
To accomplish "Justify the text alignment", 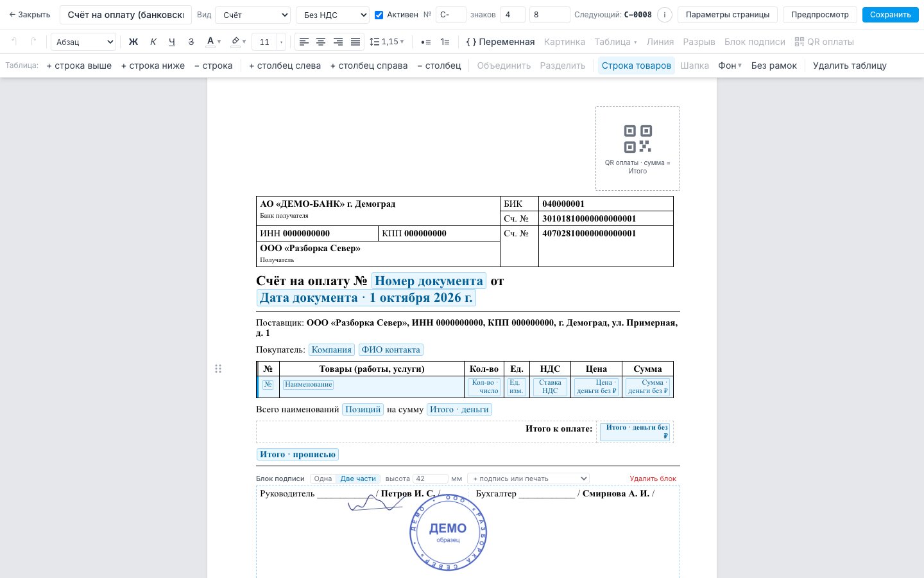I will 355,42.
